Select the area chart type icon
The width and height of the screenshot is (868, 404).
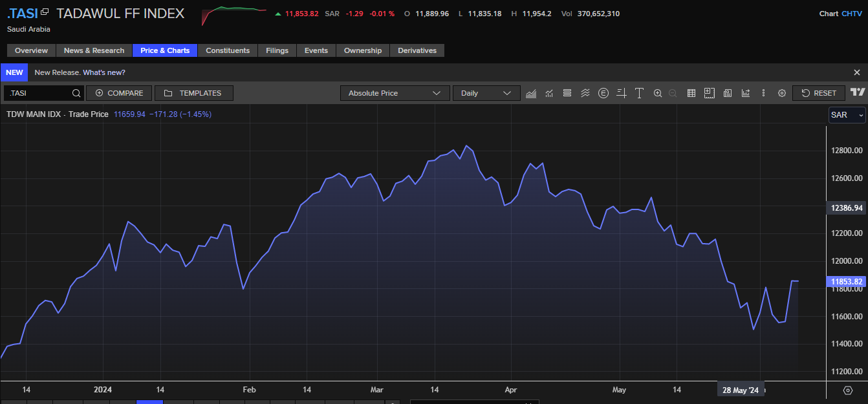point(531,93)
